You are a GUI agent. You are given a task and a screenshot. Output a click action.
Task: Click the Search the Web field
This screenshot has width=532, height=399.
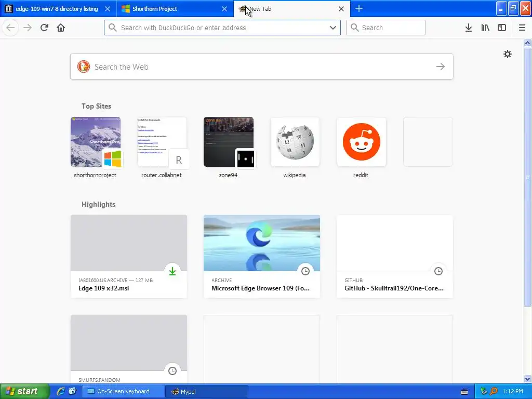(x=262, y=66)
